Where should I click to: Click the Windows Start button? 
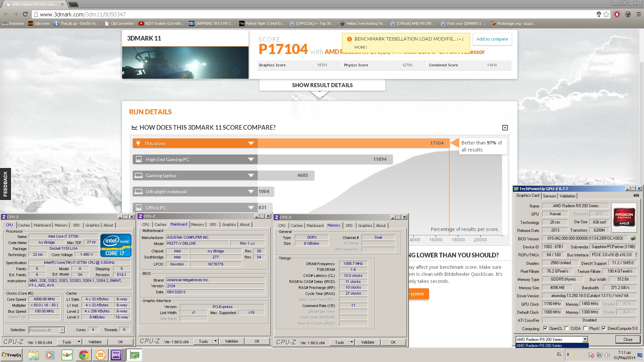(12, 355)
